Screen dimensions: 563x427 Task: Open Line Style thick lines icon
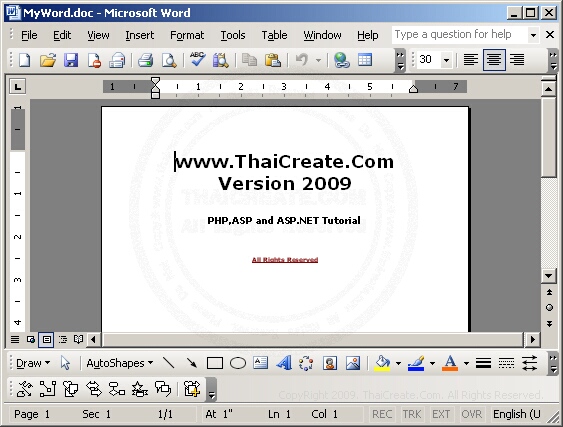483,363
